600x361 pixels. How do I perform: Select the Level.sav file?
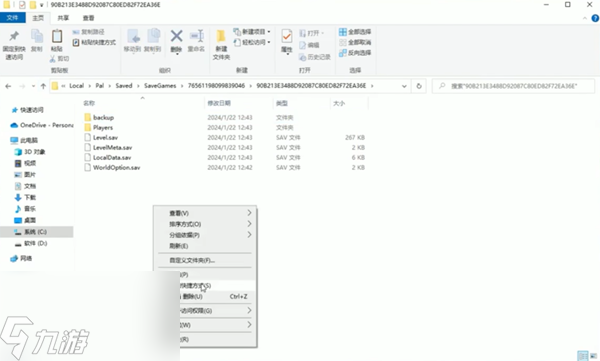tap(105, 137)
